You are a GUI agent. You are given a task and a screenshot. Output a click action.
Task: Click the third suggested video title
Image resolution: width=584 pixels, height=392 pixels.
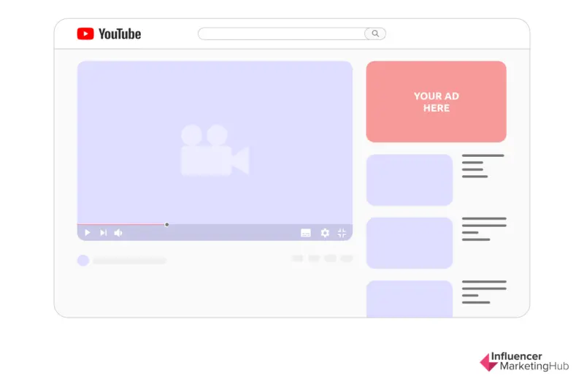pos(483,291)
